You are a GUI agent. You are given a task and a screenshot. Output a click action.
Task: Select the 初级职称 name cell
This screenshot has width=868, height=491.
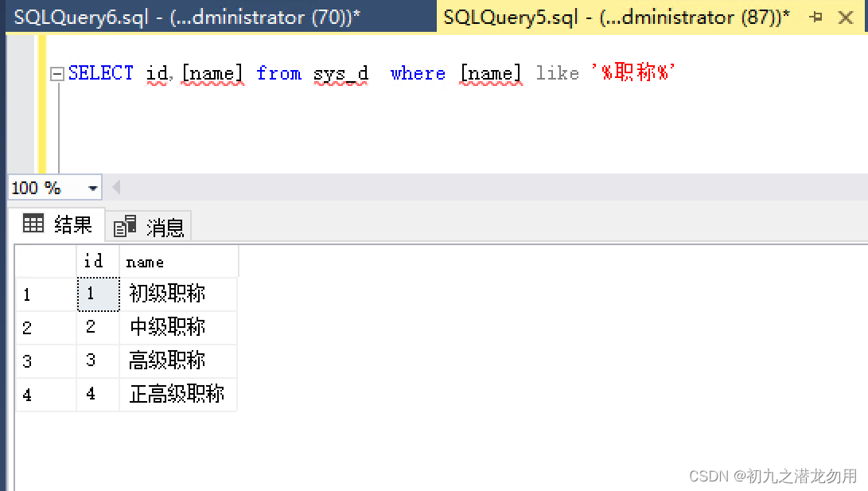[x=178, y=294]
